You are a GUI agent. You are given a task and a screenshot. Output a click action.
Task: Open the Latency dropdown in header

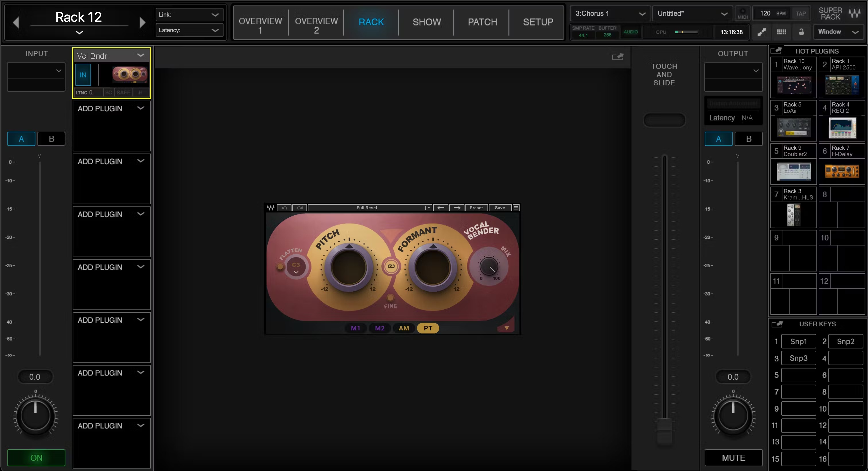[189, 30]
